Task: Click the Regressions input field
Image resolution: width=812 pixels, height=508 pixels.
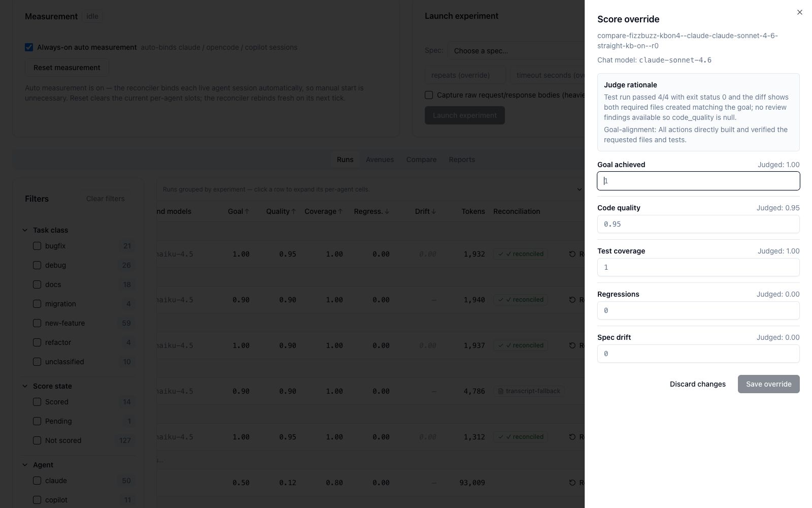Action: [698, 310]
